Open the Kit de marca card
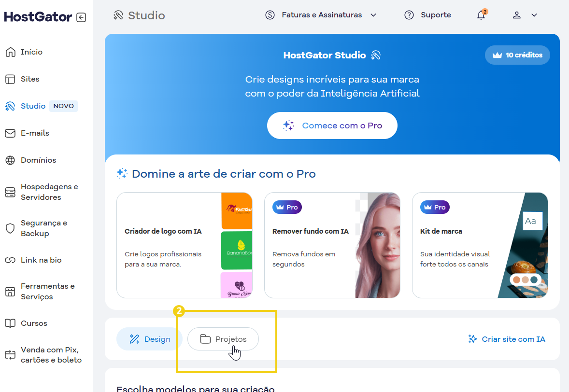The height and width of the screenshot is (392, 569). (480, 245)
